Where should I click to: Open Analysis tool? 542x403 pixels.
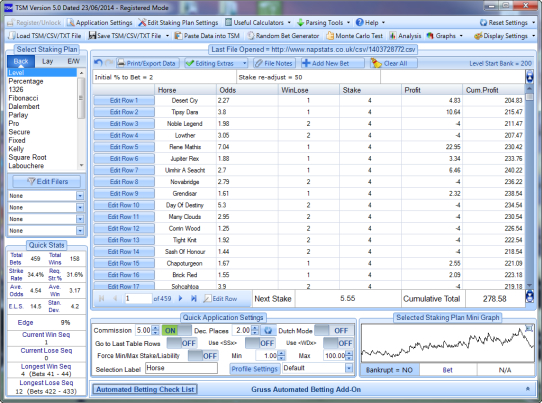(x=405, y=36)
